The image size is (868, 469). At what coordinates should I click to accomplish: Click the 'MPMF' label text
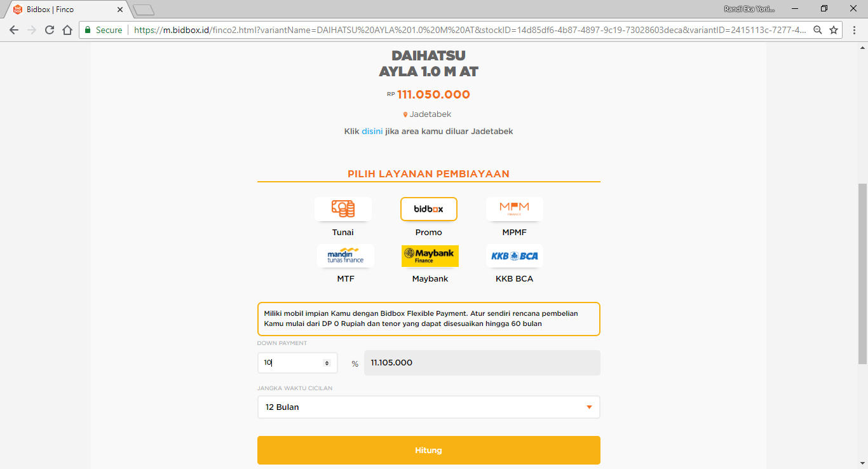(x=515, y=233)
